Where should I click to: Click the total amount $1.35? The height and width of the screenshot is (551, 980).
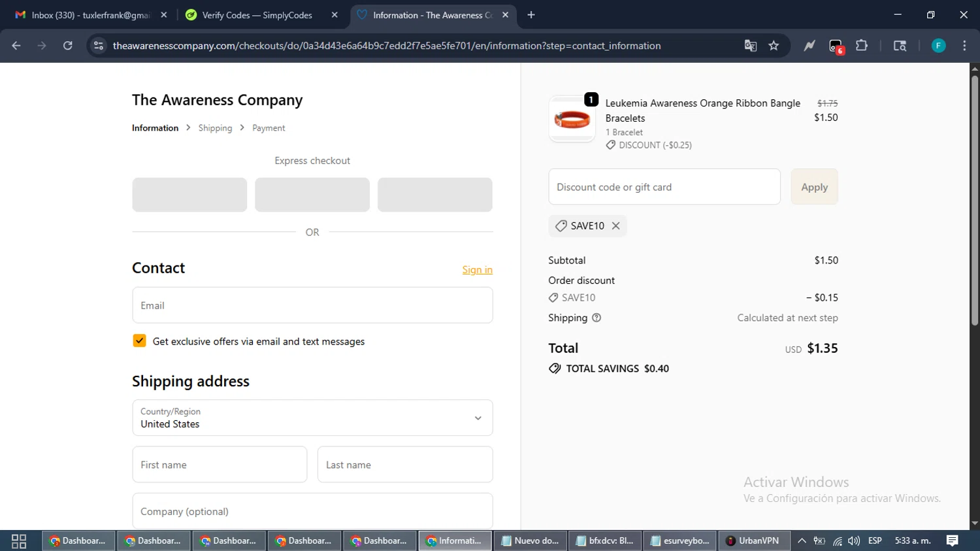823,348
